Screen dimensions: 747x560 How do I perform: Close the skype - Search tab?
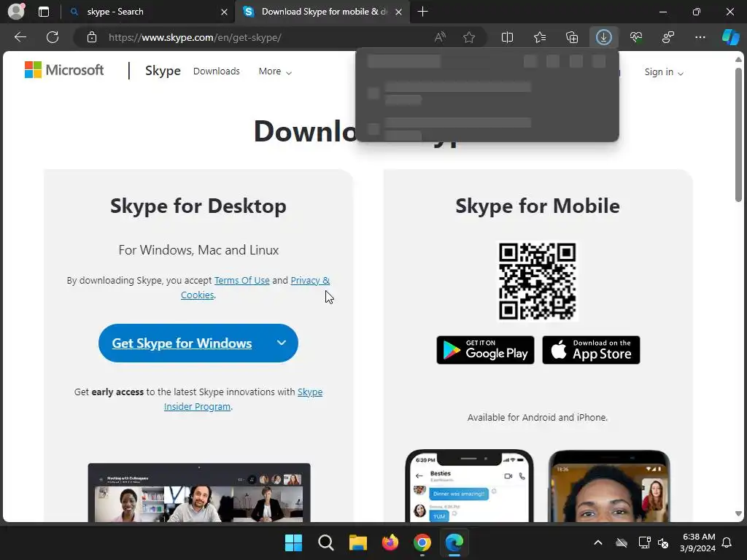click(x=224, y=12)
